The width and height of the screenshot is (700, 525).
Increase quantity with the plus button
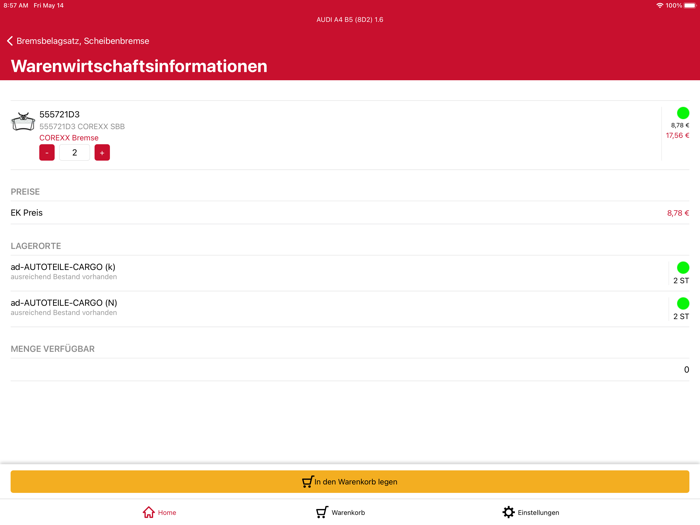tap(102, 153)
